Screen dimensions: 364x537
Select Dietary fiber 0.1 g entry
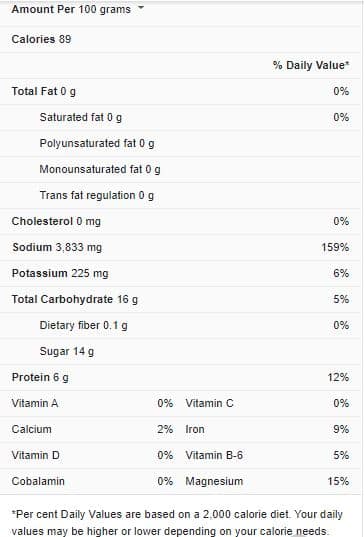pyautogui.click(x=83, y=326)
